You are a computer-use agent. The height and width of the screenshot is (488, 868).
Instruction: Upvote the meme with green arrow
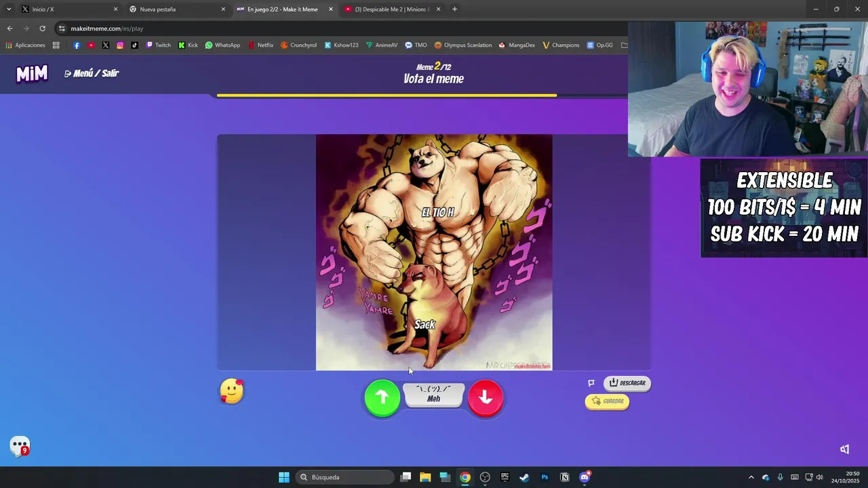coord(382,397)
